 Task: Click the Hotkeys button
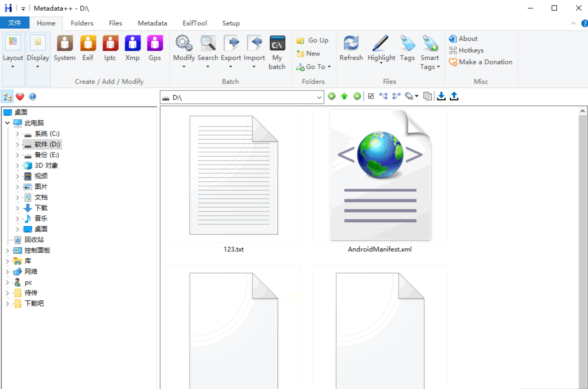click(471, 50)
